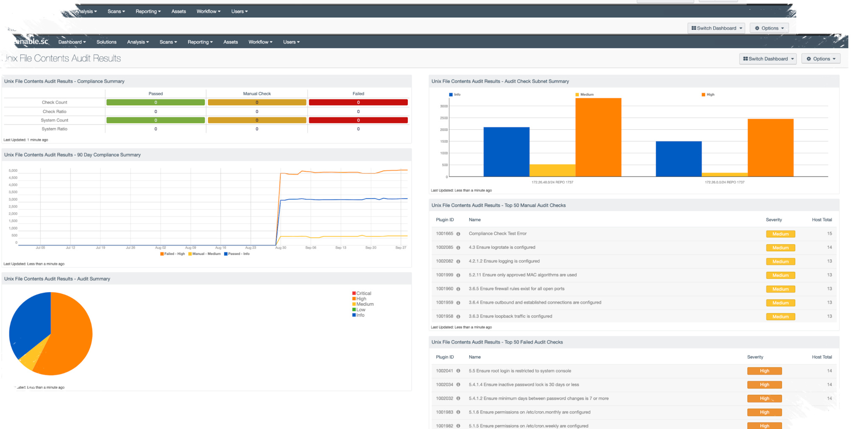Toggle Manual - Medium series in chart legend
Image resolution: width=868 pixels, height=429 pixels.
click(x=204, y=254)
